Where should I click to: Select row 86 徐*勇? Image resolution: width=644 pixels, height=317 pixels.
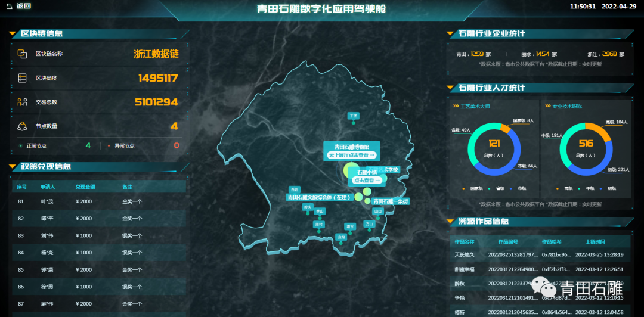tap(98, 287)
